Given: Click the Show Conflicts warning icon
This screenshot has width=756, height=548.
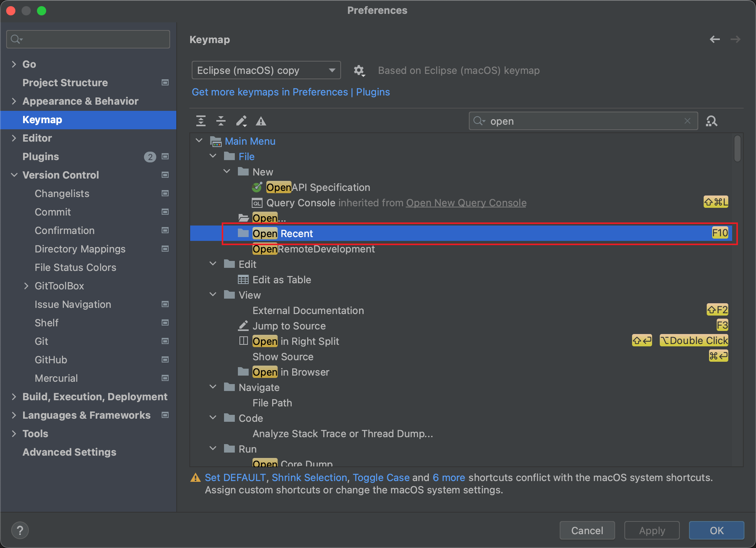Looking at the screenshot, I should coord(261,122).
